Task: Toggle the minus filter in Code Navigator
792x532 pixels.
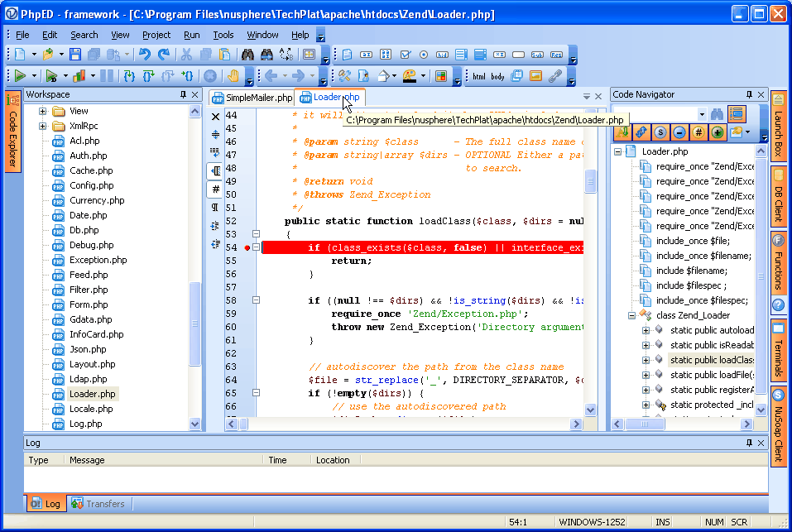Action: (x=679, y=132)
